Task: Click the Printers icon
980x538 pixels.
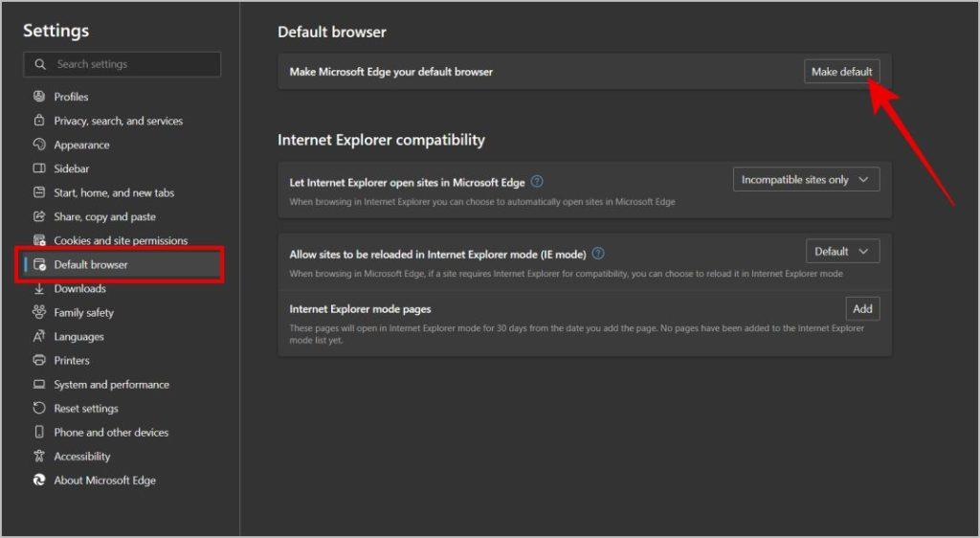Action: pyautogui.click(x=39, y=360)
